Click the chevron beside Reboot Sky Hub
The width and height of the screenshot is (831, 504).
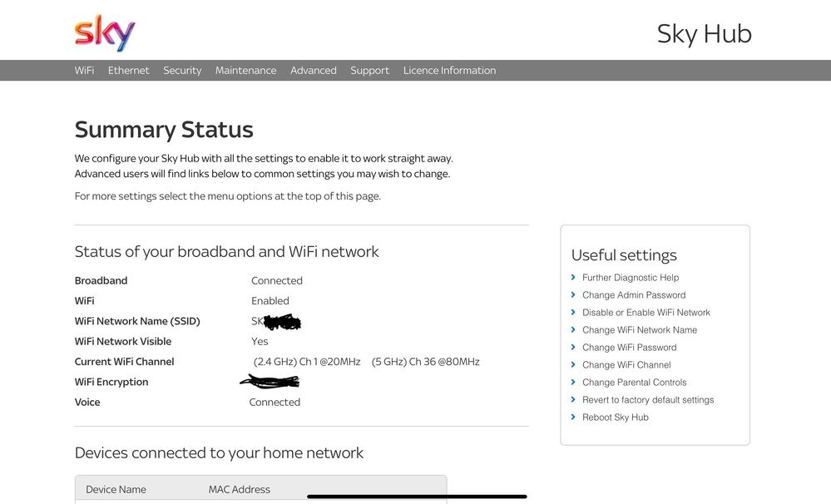(574, 418)
